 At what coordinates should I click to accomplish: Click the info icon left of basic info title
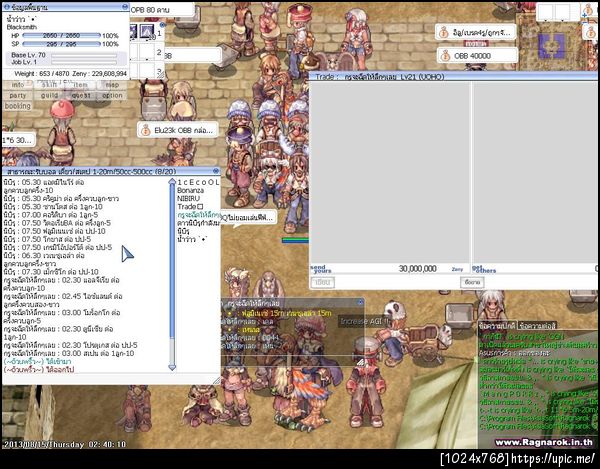[7, 7]
